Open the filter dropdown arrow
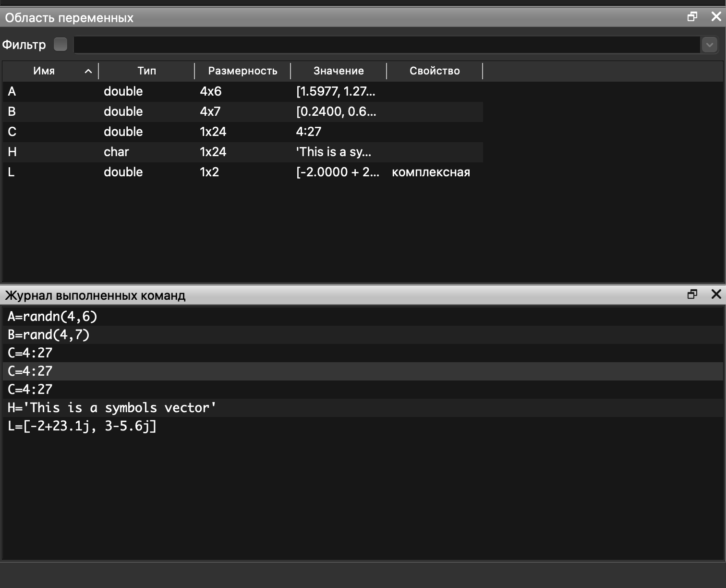The height and width of the screenshot is (588, 726). click(x=709, y=45)
